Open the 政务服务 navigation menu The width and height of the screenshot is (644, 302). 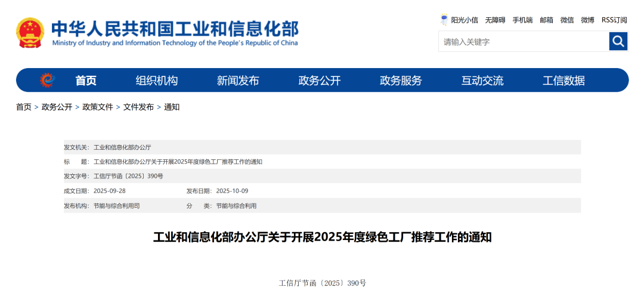click(x=401, y=81)
